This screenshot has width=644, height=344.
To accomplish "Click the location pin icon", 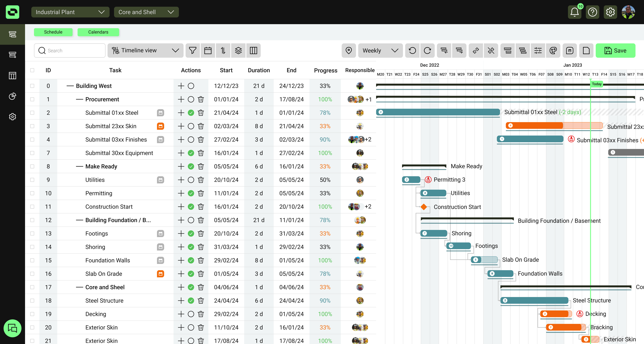I will point(349,51).
